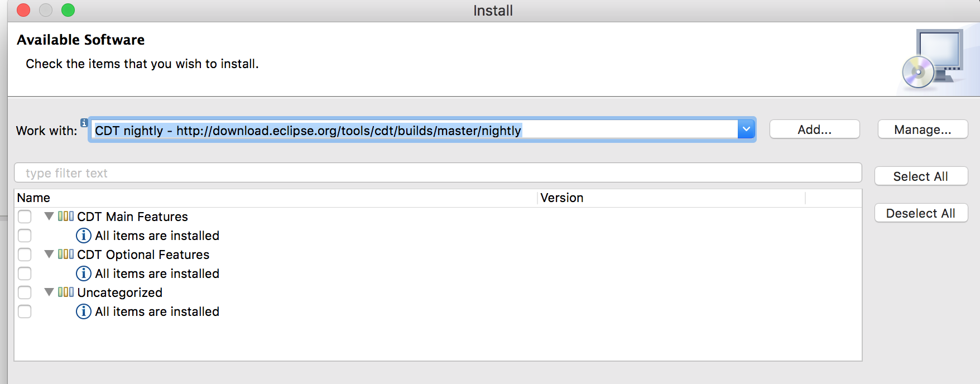Click info icon under CDT Optional Features
This screenshot has width=980, height=384.
pos(83,273)
